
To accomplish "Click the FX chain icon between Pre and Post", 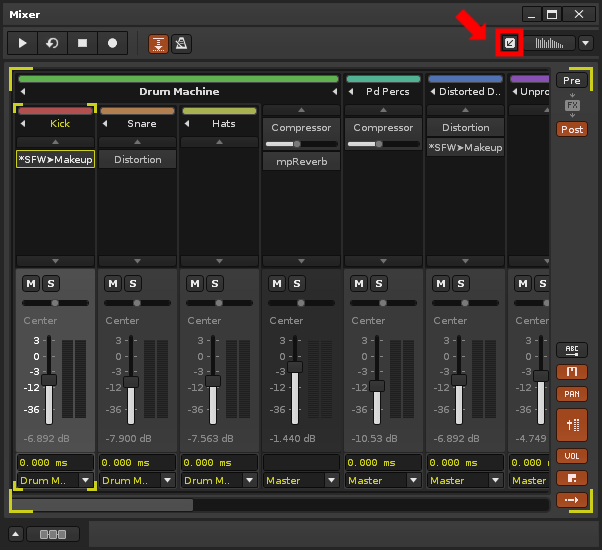I will (572, 105).
